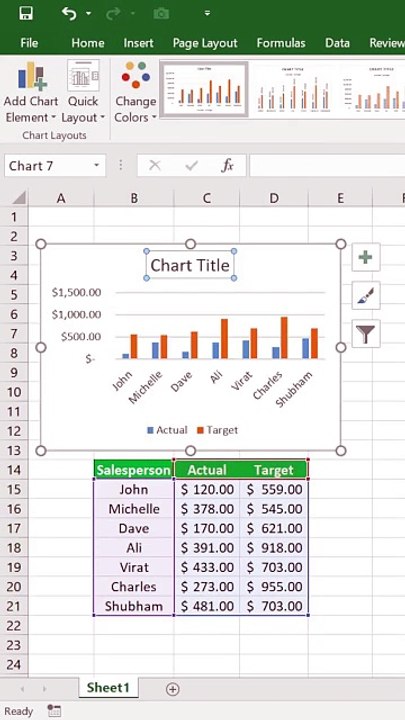Open the Page Layout tab
The image size is (405, 720).
205,43
